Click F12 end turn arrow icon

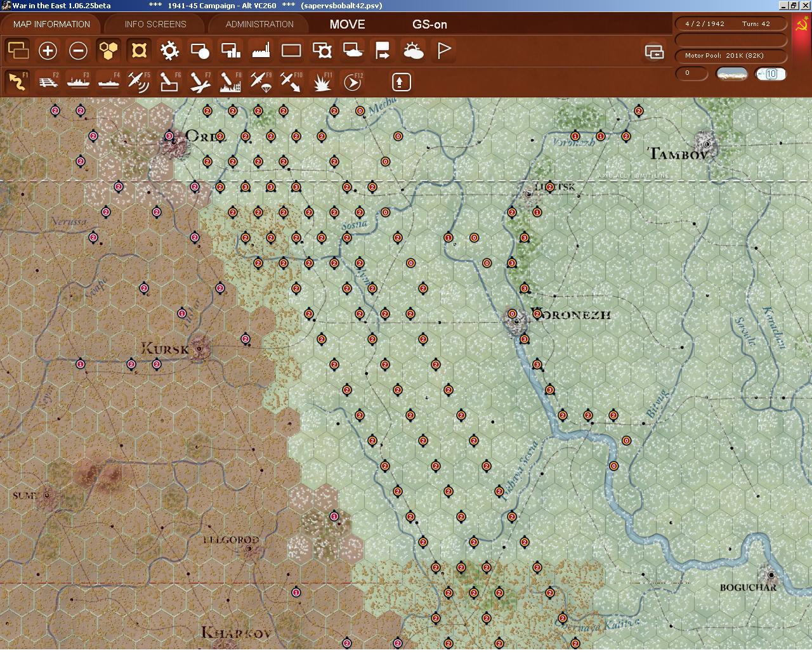tap(352, 82)
